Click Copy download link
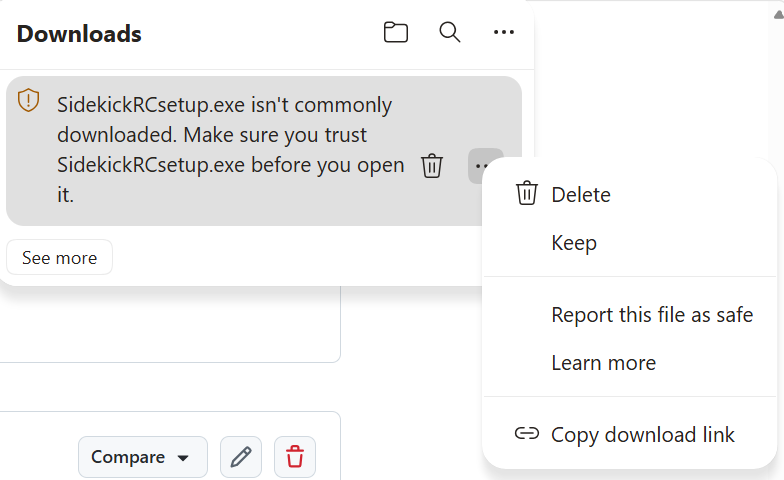The image size is (784, 480). point(629,434)
